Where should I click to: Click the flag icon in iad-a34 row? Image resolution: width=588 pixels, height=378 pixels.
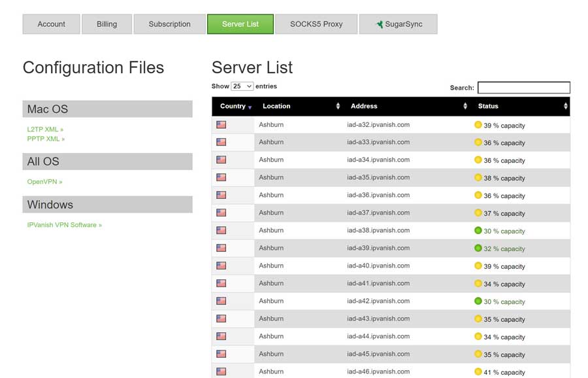click(x=221, y=160)
